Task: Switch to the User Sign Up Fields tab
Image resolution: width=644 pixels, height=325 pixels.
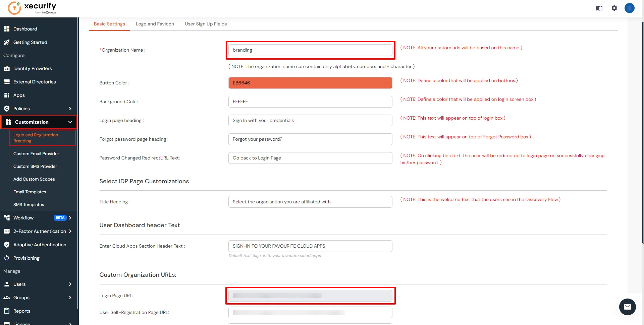Action: pyautogui.click(x=206, y=24)
